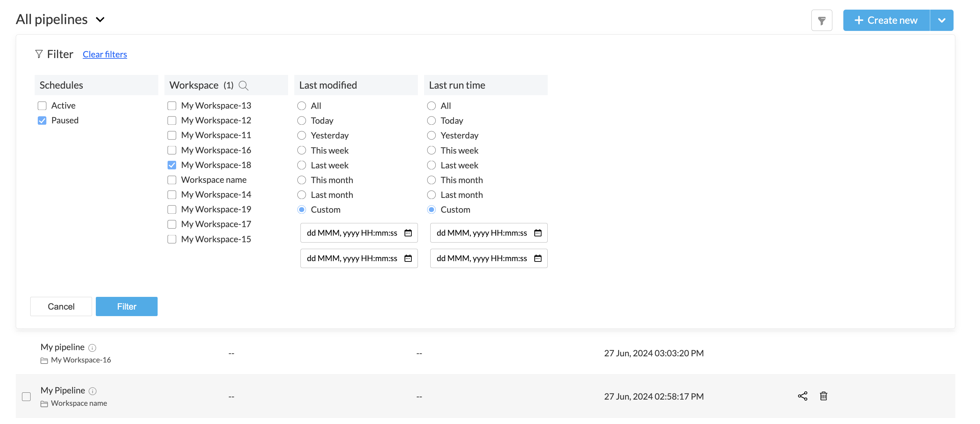Screen dimensions: 980x424
Task: Click share icon on My Pipeline row
Action: 802,396
